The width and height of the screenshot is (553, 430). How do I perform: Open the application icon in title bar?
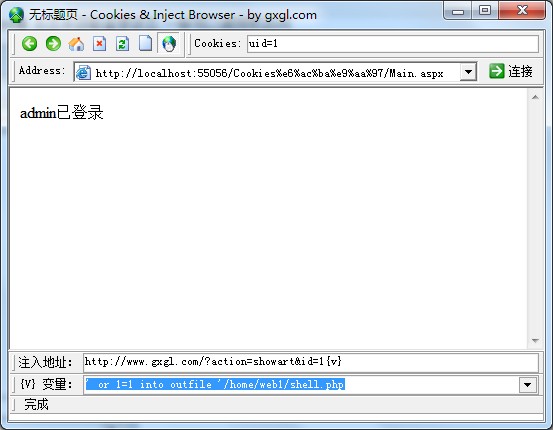pyautogui.click(x=16, y=15)
